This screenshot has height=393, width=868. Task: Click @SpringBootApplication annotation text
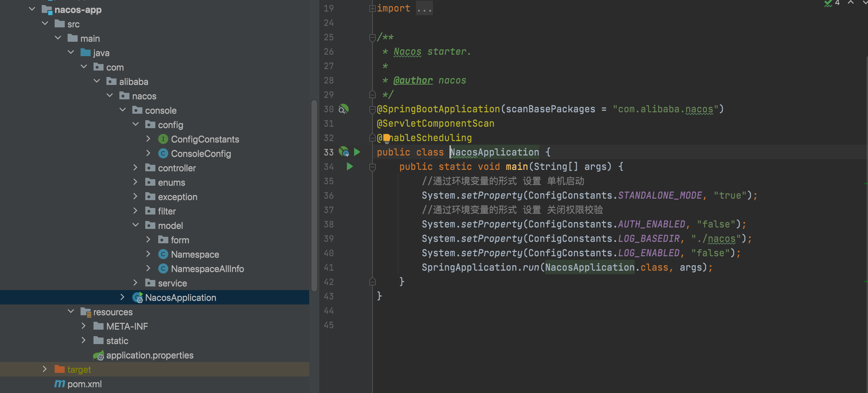pyautogui.click(x=438, y=109)
